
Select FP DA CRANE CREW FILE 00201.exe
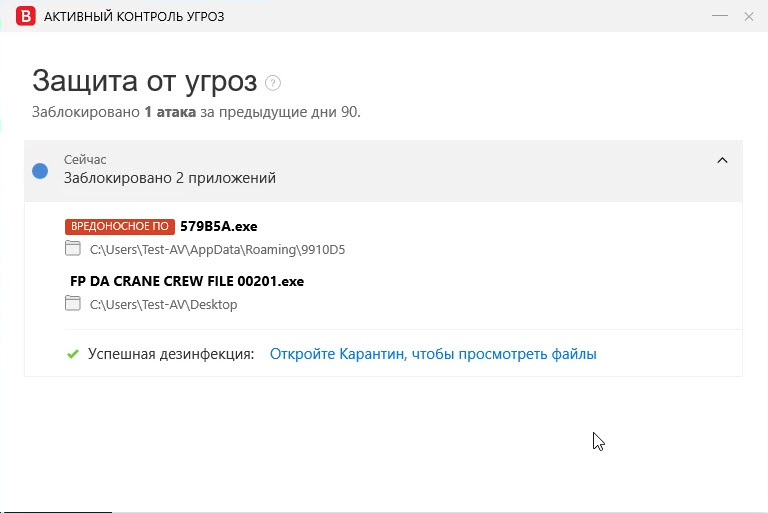click(186, 281)
